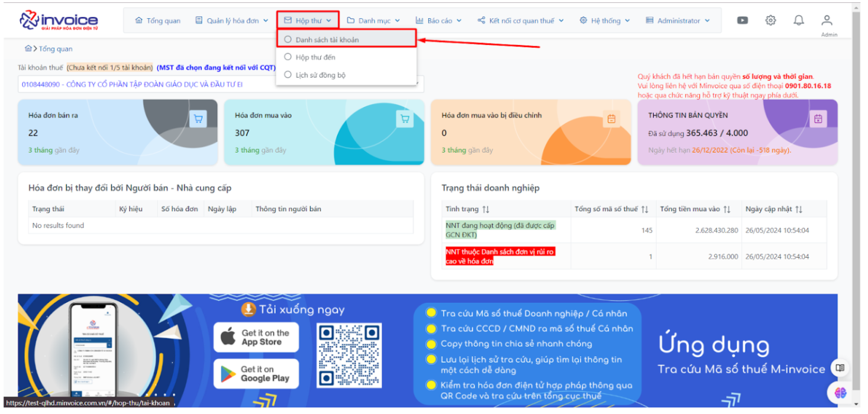
Task: Click cart icon on Hóa đơn mua vào card
Action: click(405, 119)
